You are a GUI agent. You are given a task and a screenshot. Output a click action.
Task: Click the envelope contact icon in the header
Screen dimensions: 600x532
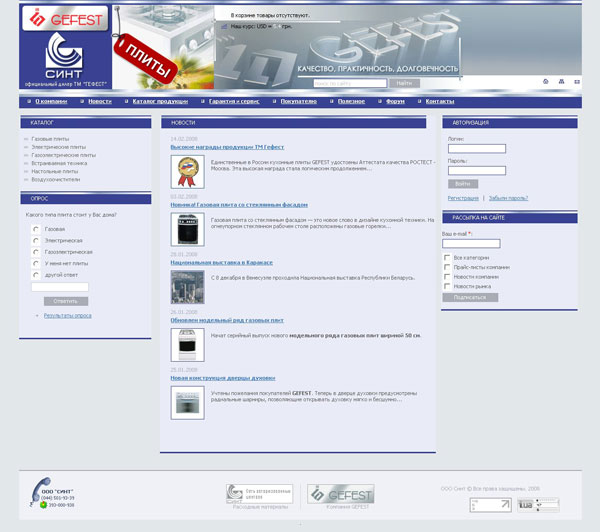[x=577, y=82]
